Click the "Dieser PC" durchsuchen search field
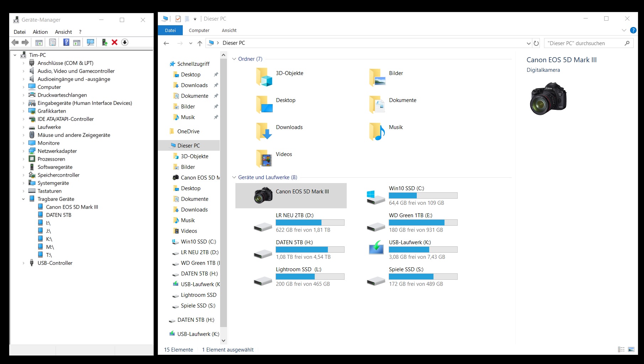Viewport: 644px width, 364px height. pos(584,43)
